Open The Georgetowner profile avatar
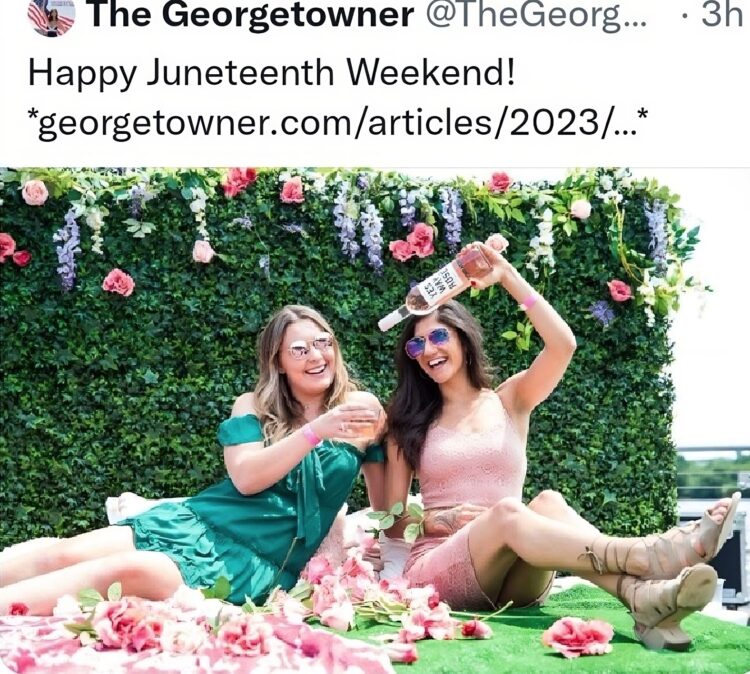Viewport: 750px width, 674px height. 51,18
